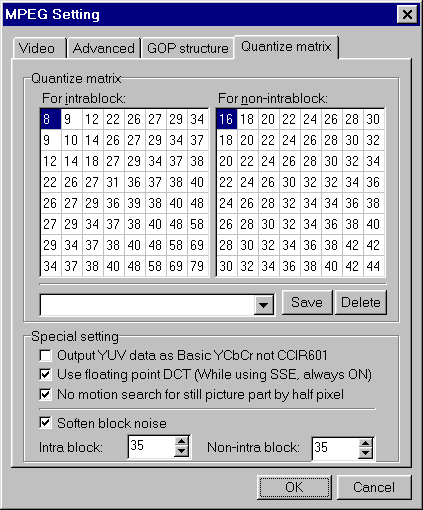Select intrablock matrix cell with value 79
The width and height of the screenshot is (423, 510).
click(197, 266)
